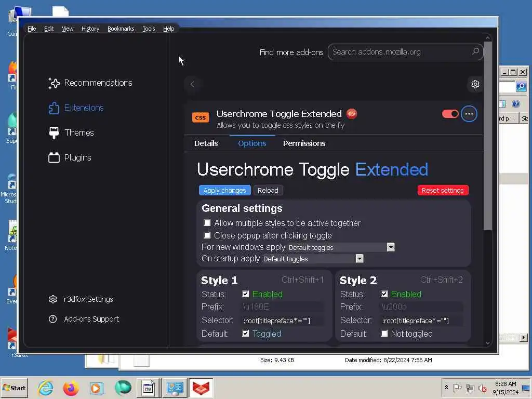Click the Explorer window horizontal scroll right arrow
Viewport: 532px width, 399px height.
pos(524,337)
